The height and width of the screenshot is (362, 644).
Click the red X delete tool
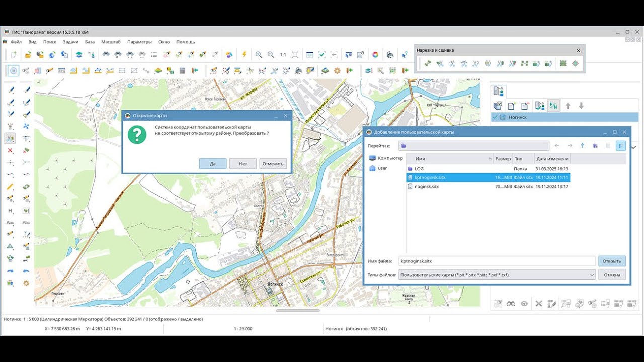tap(10, 150)
